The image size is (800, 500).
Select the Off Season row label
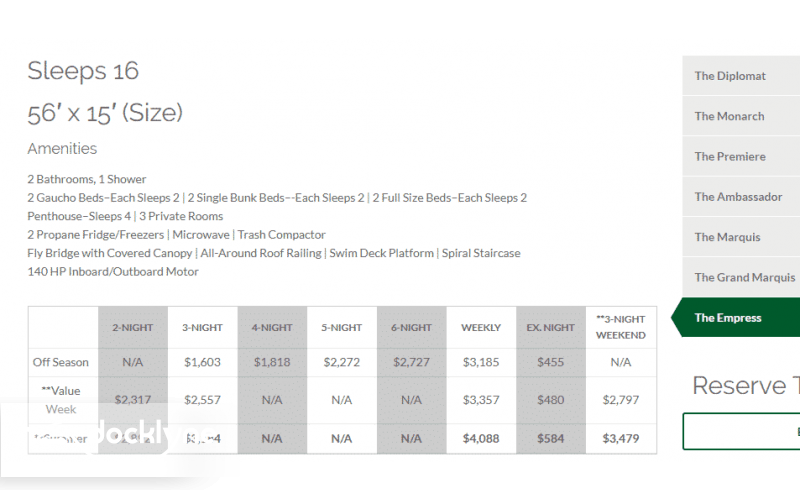coord(61,362)
